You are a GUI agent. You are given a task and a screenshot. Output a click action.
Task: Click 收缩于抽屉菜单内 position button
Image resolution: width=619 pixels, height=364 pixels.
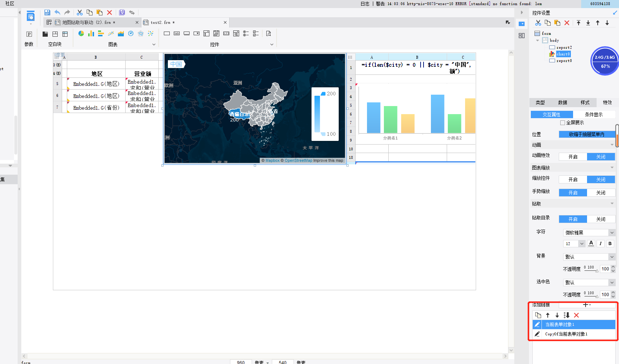click(x=587, y=134)
